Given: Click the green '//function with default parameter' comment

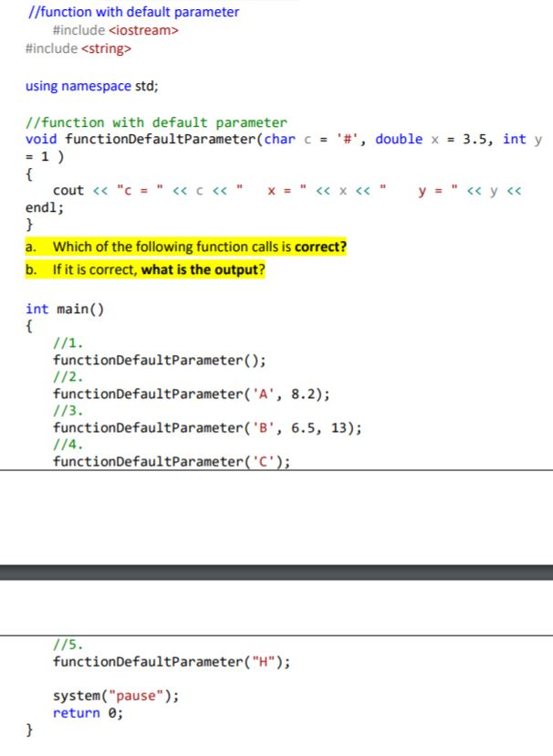Looking at the screenshot, I should [x=156, y=122].
